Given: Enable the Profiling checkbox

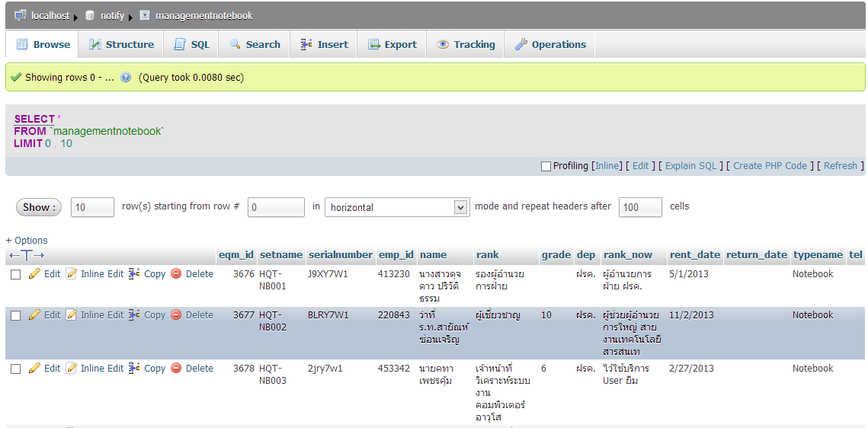Looking at the screenshot, I should [x=546, y=166].
